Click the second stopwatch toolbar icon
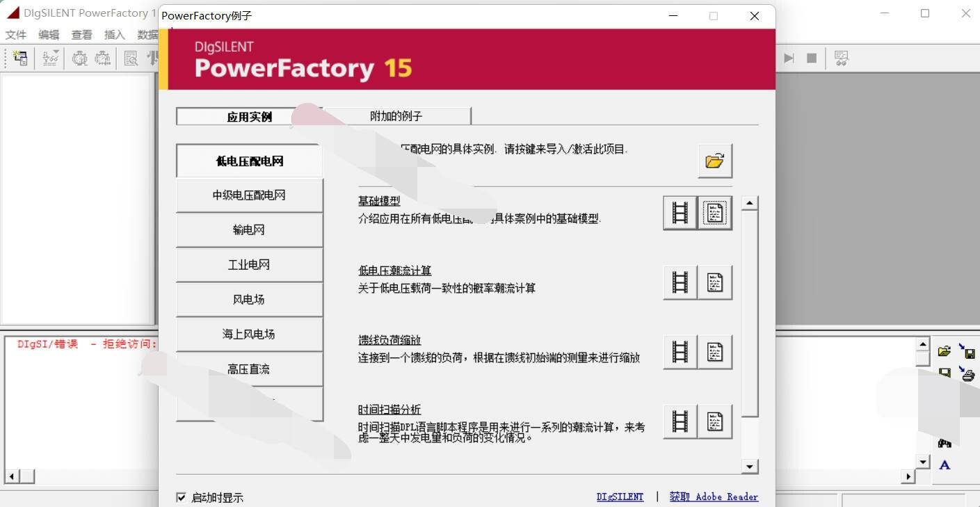The width and height of the screenshot is (980, 507). [103, 58]
